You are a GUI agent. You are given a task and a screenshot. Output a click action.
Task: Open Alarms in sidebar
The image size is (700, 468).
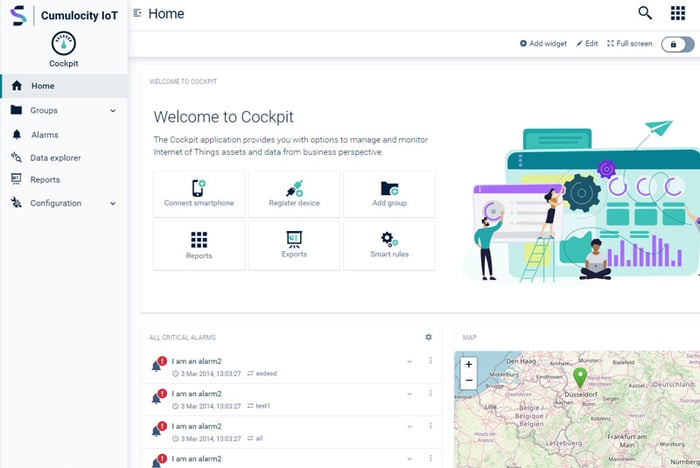(x=64, y=134)
